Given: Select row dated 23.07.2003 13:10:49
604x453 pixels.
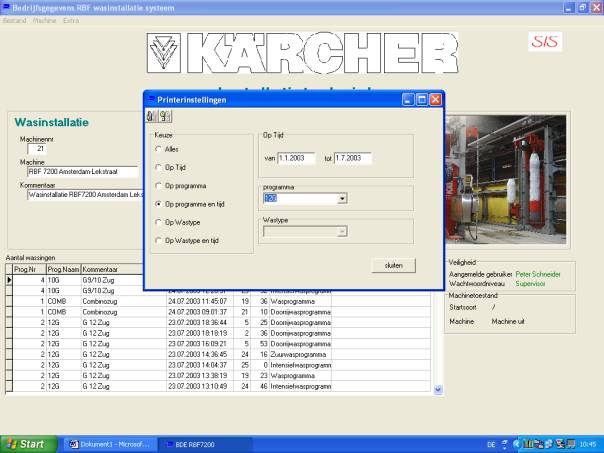Looking at the screenshot, I should coord(218,386).
